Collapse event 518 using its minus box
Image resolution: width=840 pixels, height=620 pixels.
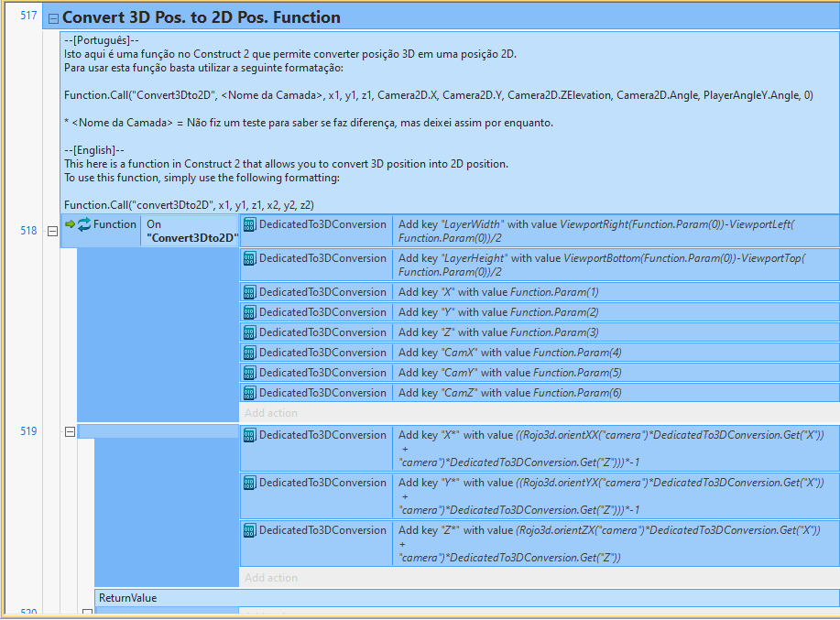(x=52, y=232)
